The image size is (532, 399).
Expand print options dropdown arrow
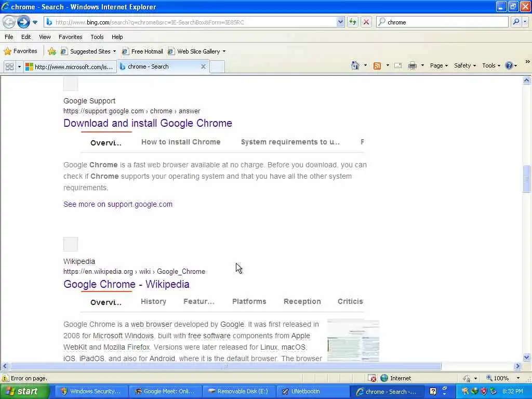422,65
